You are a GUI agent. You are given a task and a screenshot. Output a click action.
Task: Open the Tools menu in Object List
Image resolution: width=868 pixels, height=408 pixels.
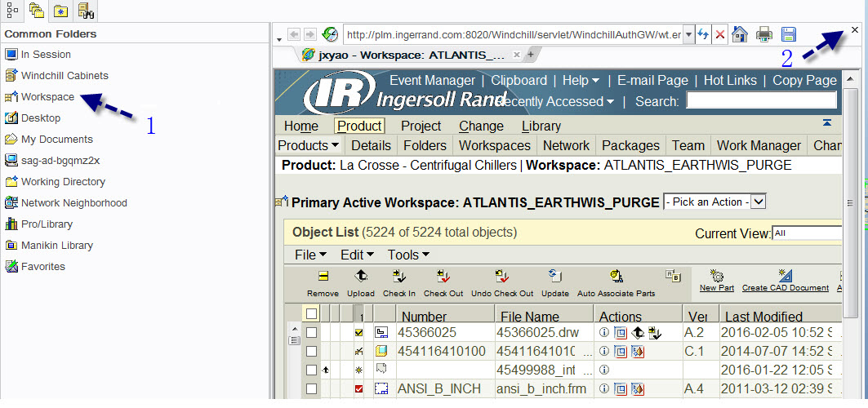click(x=408, y=255)
